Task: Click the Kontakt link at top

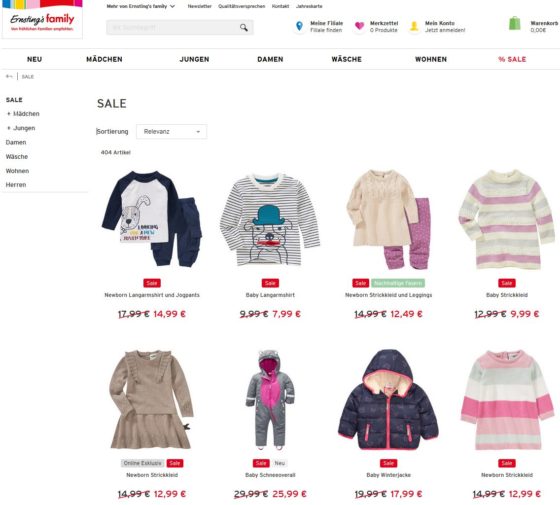Action: pyautogui.click(x=280, y=6)
